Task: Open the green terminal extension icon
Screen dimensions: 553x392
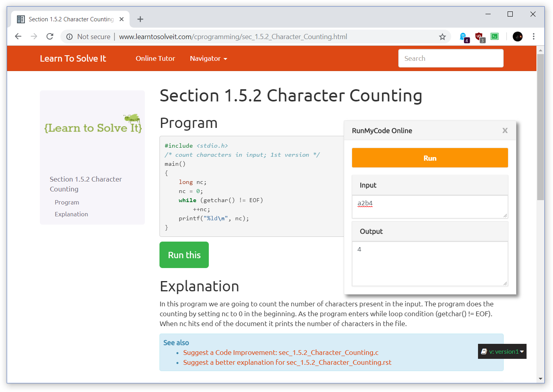Action: pyautogui.click(x=495, y=36)
